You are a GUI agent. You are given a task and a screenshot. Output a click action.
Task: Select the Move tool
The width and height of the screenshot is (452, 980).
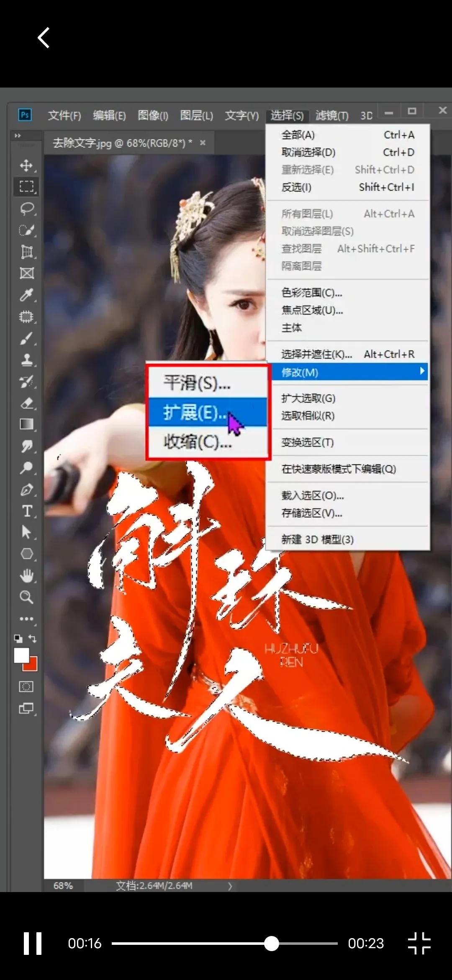(x=27, y=165)
